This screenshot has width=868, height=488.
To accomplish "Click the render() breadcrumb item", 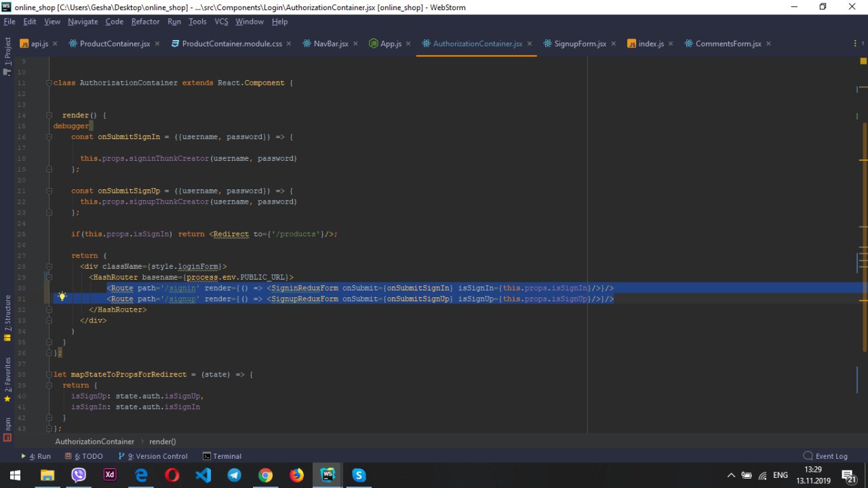I will click(162, 441).
